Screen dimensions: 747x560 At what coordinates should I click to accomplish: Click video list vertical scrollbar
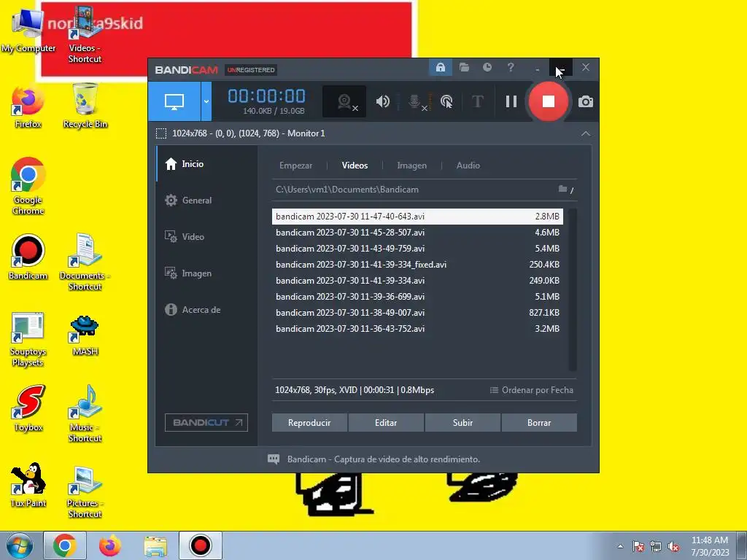click(573, 289)
